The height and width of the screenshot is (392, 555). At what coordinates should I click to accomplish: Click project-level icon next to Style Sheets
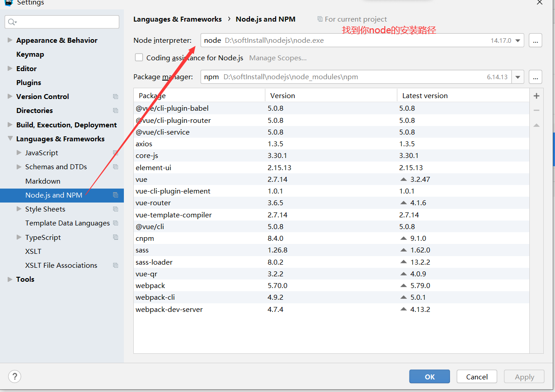115,209
